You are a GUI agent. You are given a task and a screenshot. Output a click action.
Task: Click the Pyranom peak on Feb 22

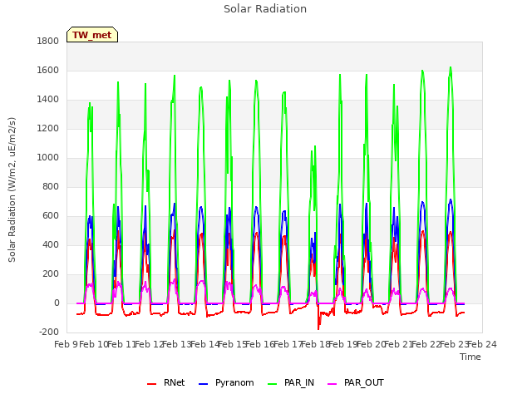422,202
